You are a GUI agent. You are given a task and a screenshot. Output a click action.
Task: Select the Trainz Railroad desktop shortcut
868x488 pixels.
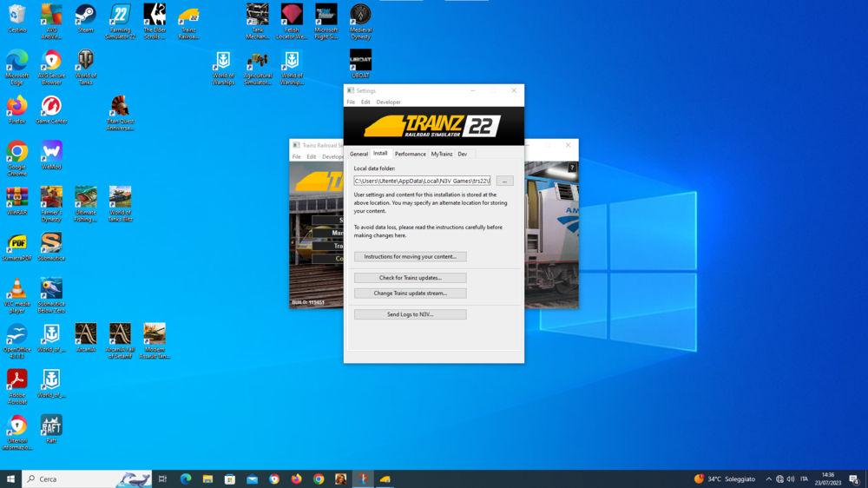click(x=188, y=23)
